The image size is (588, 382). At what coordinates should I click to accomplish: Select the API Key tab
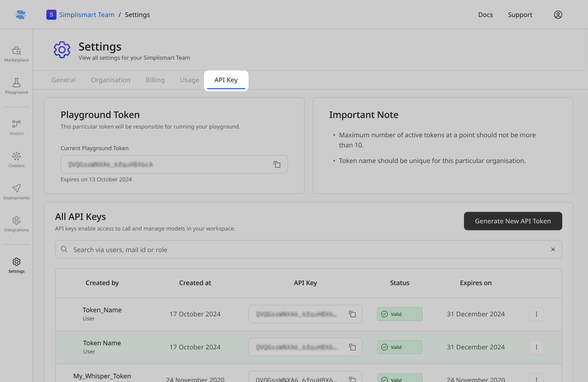coord(226,80)
